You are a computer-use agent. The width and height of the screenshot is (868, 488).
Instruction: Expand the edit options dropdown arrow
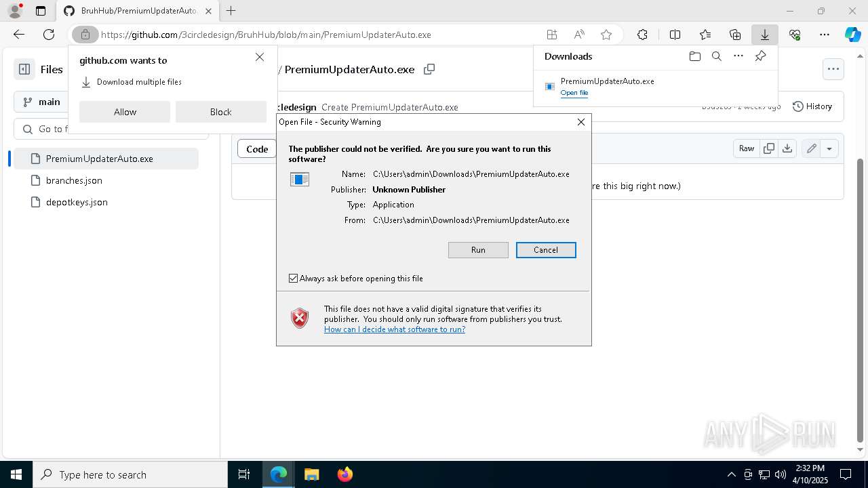coord(829,148)
